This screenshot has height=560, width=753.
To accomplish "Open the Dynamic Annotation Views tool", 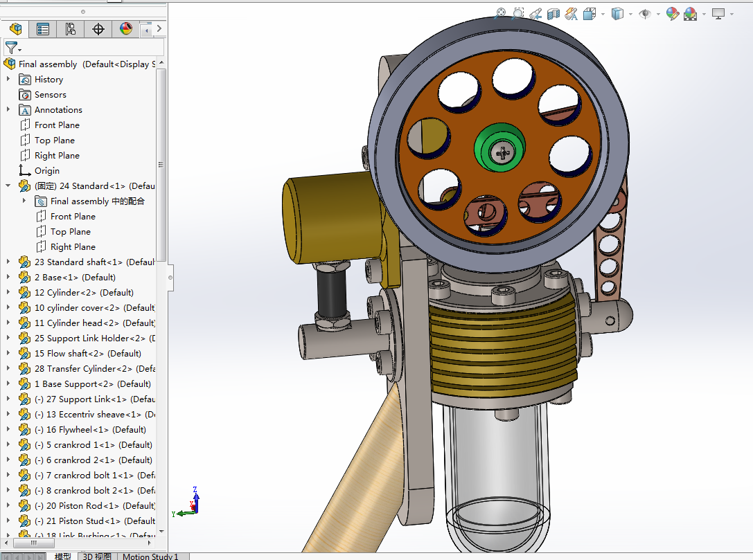I will point(571,14).
